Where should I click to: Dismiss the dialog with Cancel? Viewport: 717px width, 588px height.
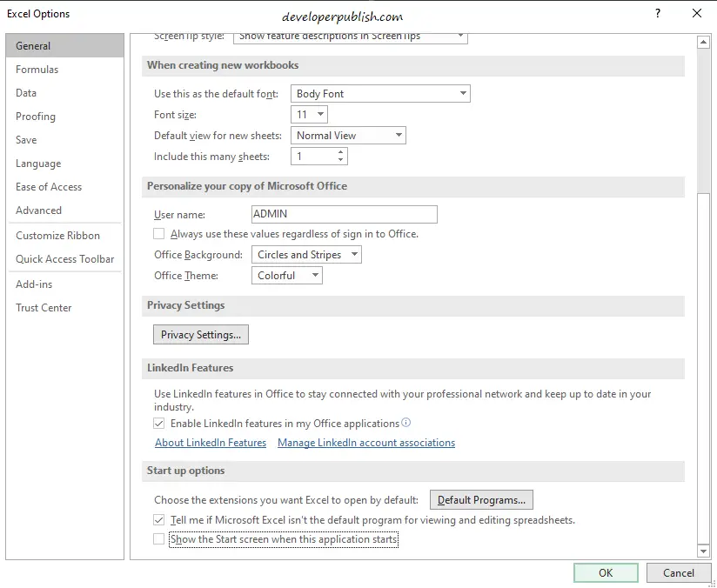678,573
